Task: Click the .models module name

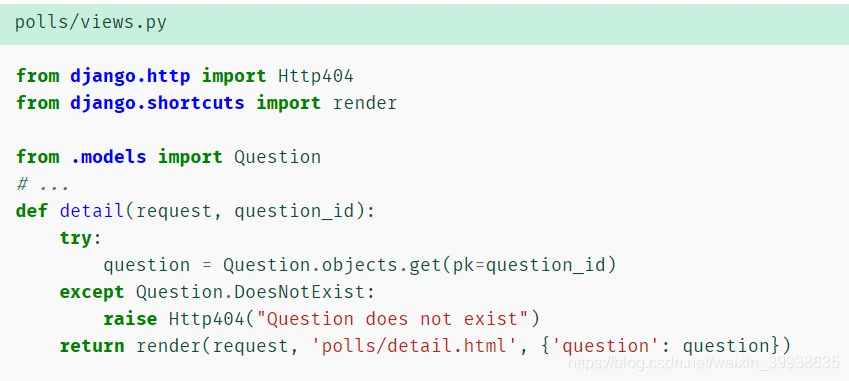Action: 108,157
